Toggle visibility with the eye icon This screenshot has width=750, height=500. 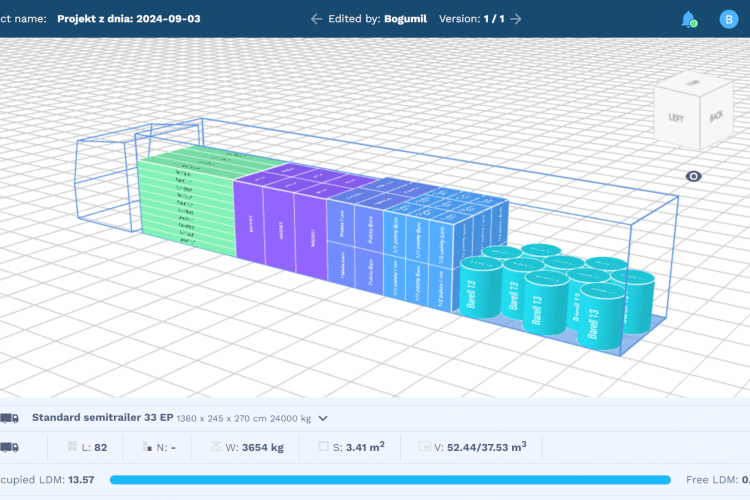pos(694,177)
